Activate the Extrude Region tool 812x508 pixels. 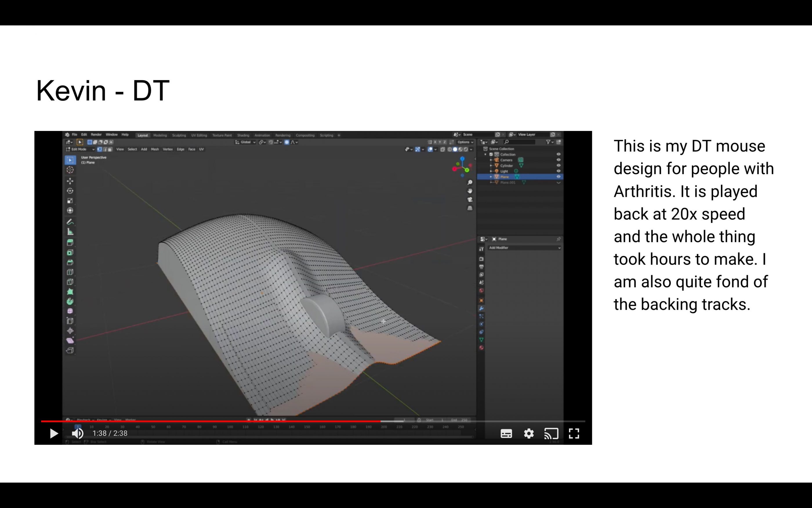point(70,243)
